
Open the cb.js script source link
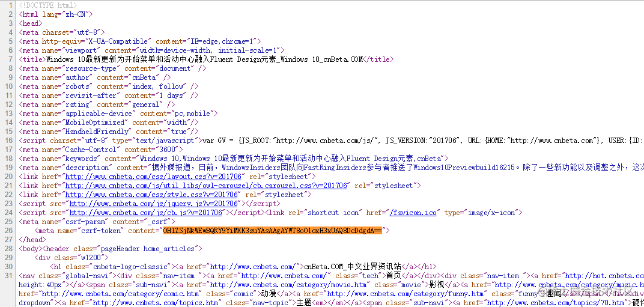146,213
